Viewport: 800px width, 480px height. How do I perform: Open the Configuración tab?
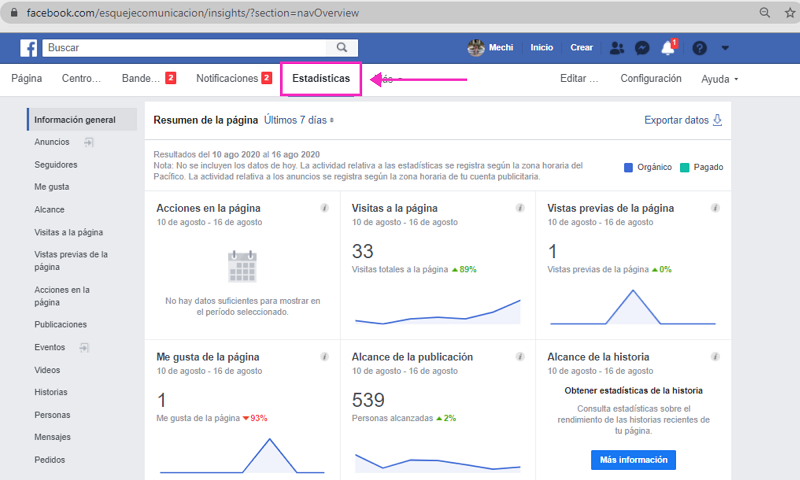tap(651, 79)
